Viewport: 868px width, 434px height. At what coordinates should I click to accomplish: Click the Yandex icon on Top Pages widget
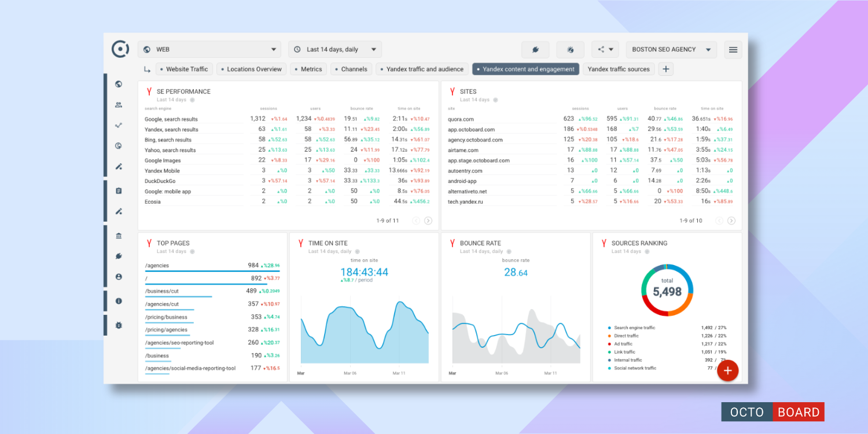pos(149,243)
